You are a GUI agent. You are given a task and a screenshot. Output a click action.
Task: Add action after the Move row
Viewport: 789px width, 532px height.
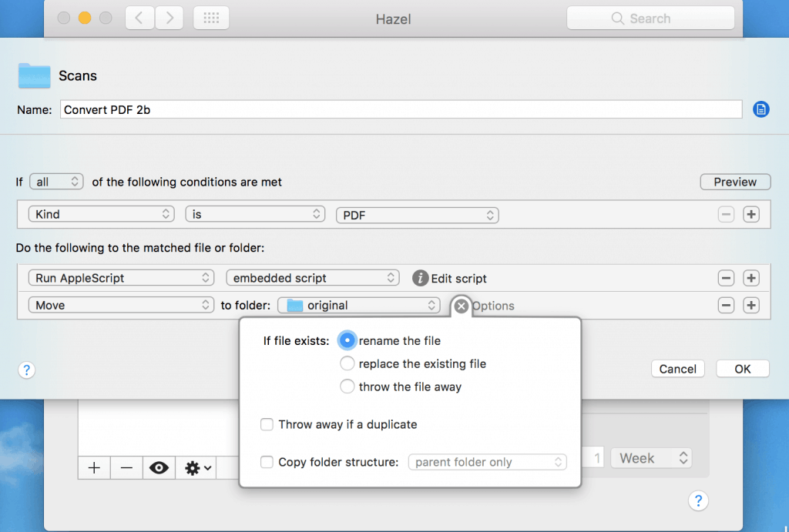pyautogui.click(x=751, y=305)
